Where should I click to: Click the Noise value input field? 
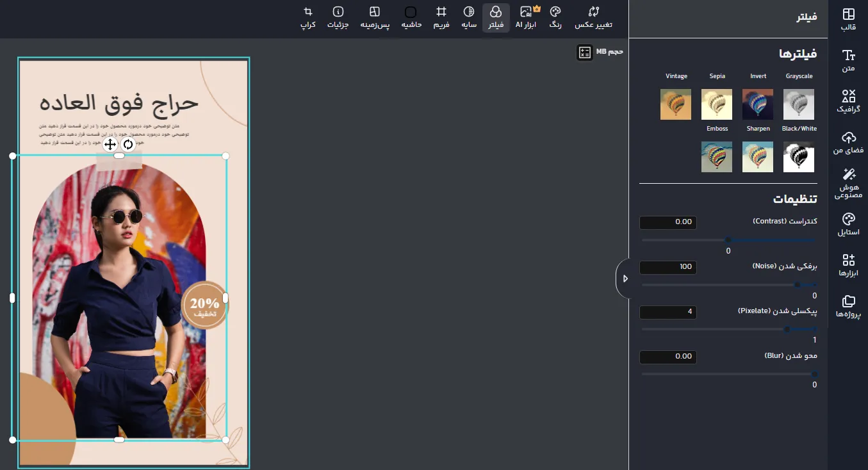[668, 267]
